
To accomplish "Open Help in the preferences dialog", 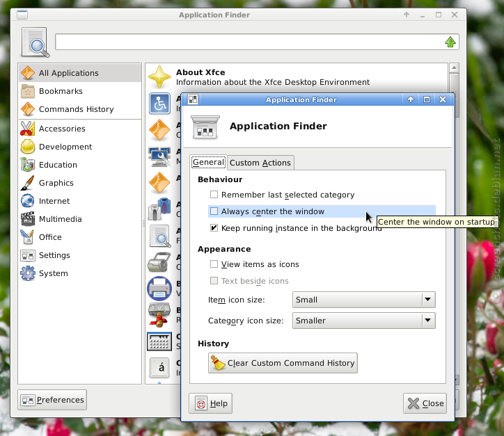I will (210, 403).
